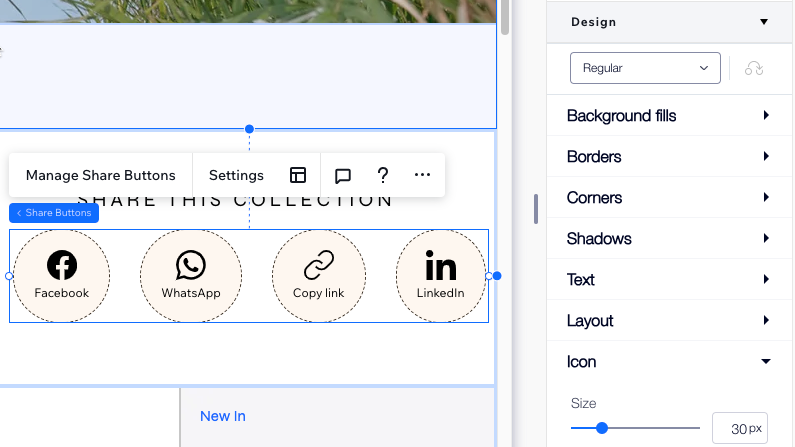Open more actions ellipsis menu
This screenshot has height=447, width=795.
click(x=422, y=175)
